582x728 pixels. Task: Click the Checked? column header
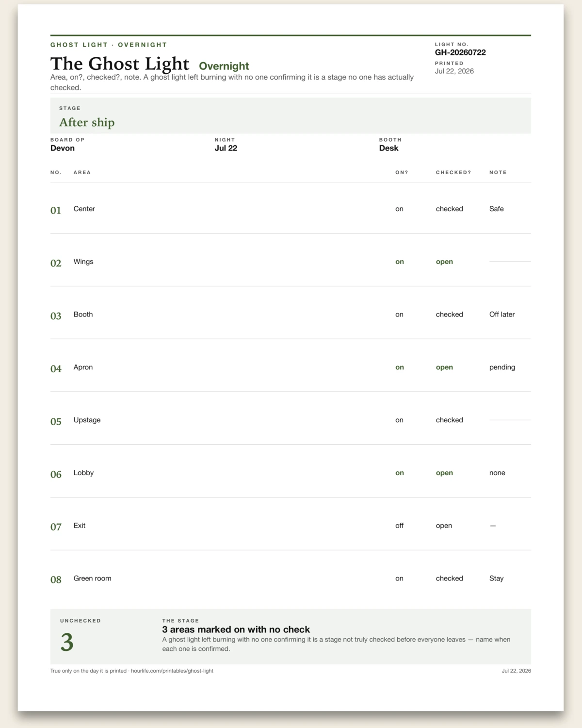click(x=453, y=172)
